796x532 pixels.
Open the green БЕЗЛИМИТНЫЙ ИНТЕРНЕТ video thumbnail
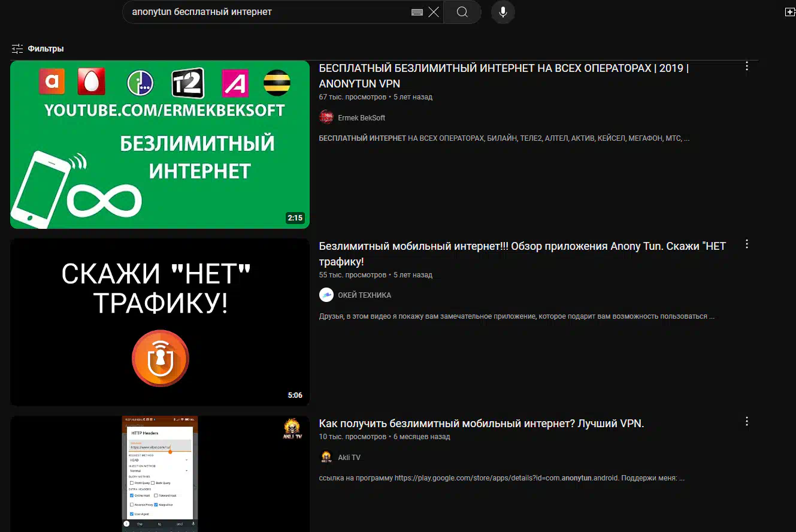click(x=160, y=144)
